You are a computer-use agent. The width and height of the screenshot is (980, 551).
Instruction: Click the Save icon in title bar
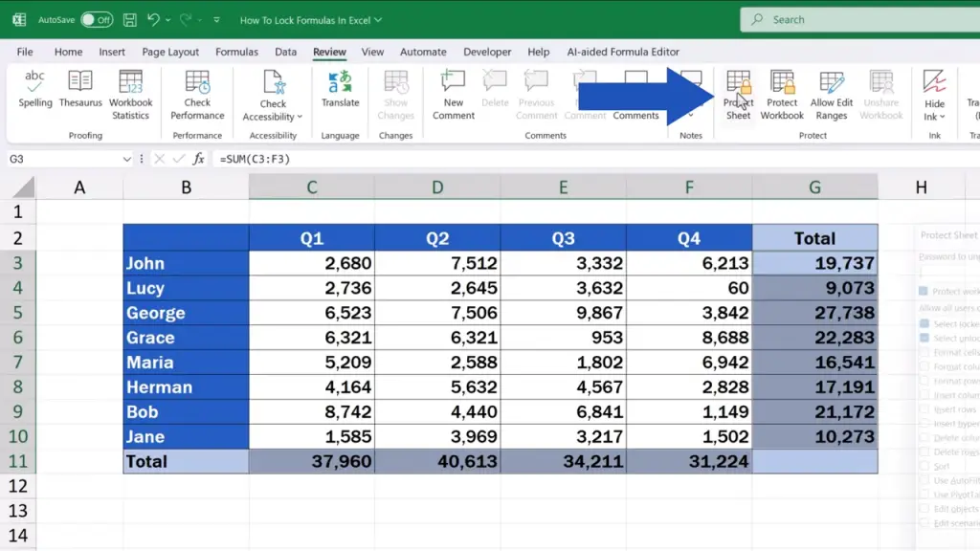tap(131, 19)
